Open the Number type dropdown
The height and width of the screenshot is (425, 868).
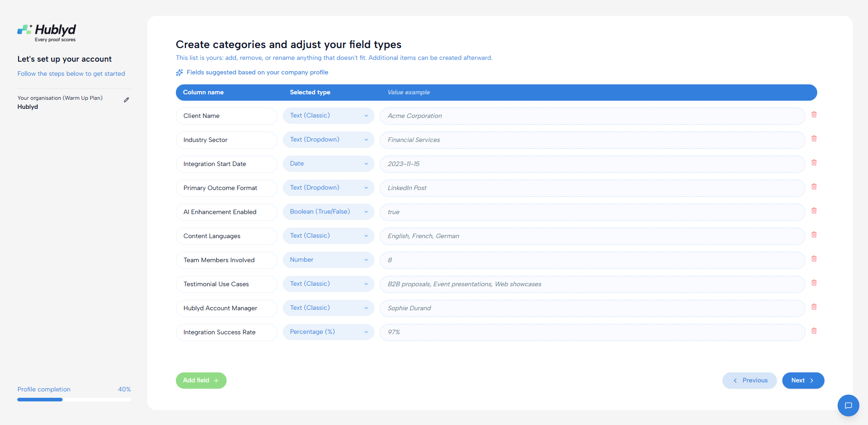point(329,260)
